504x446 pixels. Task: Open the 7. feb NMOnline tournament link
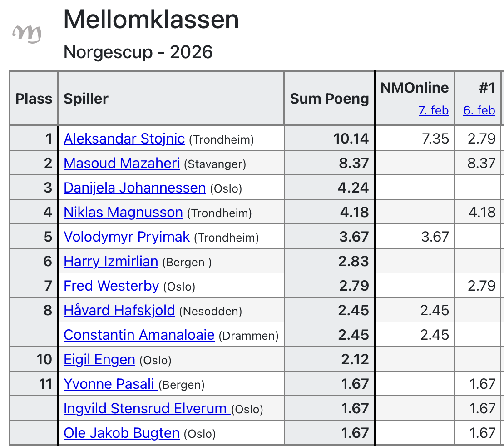point(433,110)
